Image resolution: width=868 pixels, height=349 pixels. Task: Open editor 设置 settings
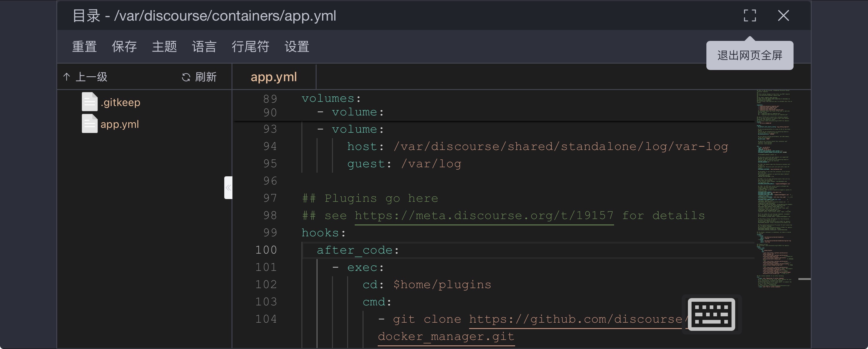pyautogui.click(x=297, y=47)
